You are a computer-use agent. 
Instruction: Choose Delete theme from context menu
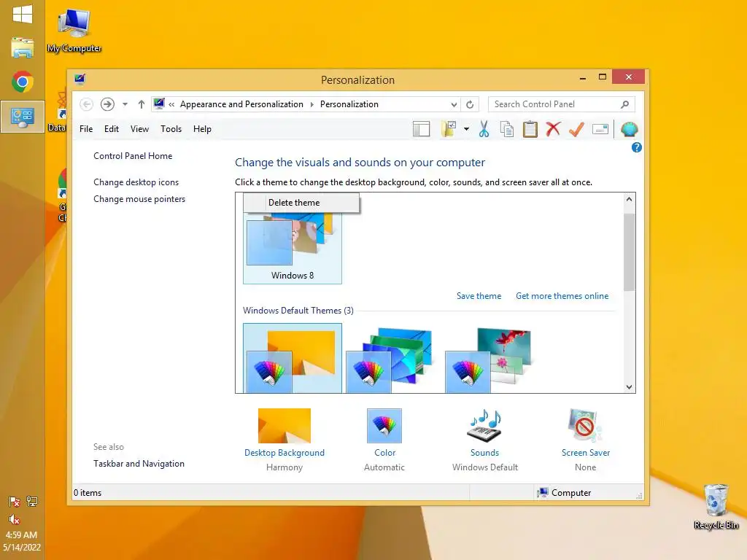pyautogui.click(x=301, y=203)
